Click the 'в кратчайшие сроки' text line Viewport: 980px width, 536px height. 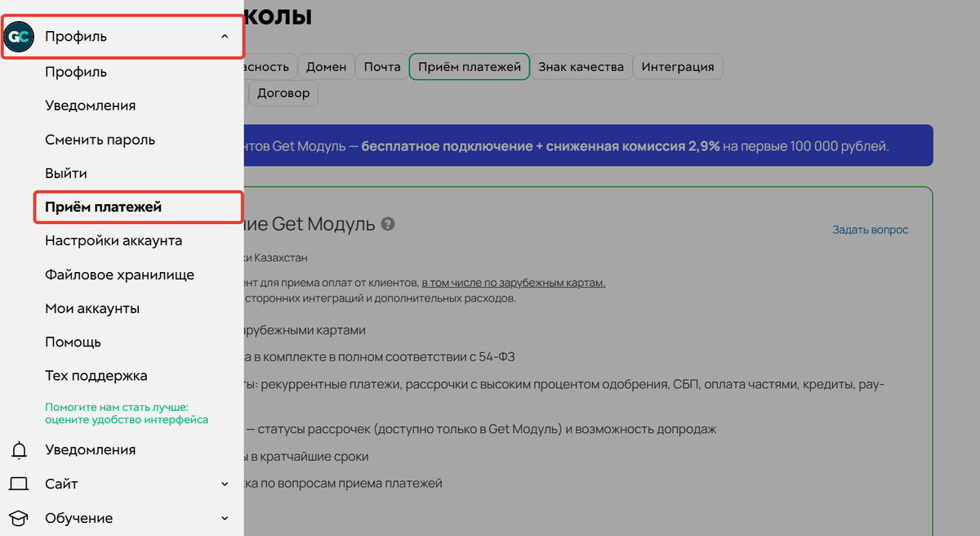(306, 456)
